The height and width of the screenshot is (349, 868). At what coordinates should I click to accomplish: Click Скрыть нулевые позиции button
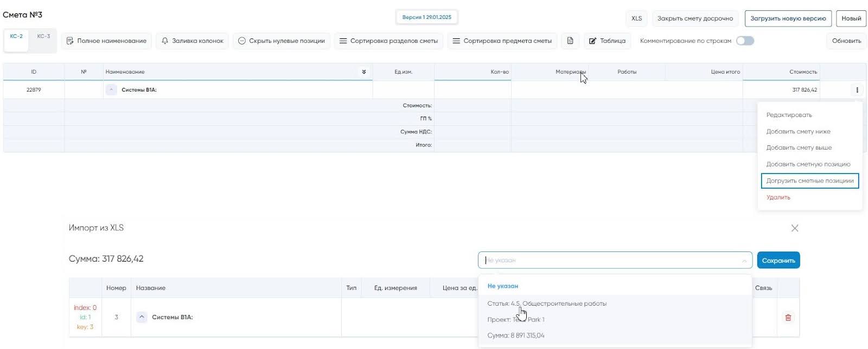pyautogui.click(x=281, y=41)
